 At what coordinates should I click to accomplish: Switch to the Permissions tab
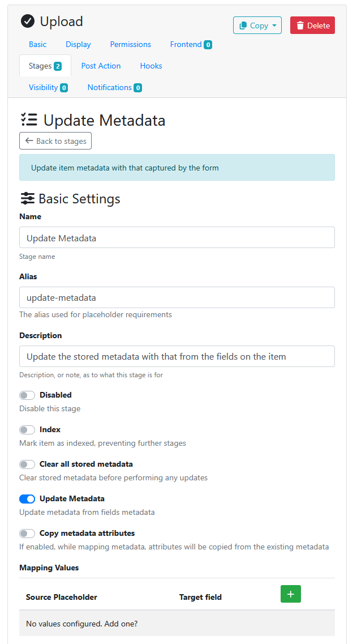[131, 44]
